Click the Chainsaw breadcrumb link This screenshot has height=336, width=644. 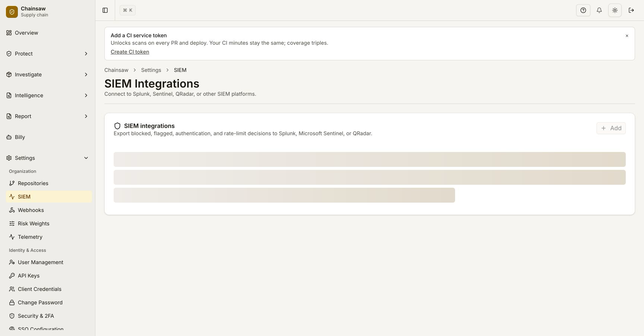point(116,70)
